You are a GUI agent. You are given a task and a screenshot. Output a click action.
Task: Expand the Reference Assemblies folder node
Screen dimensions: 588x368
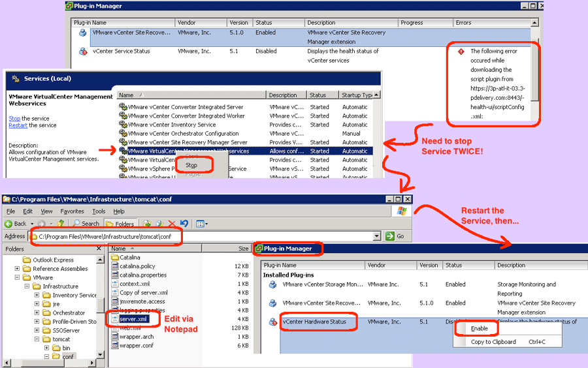point(17,268)
